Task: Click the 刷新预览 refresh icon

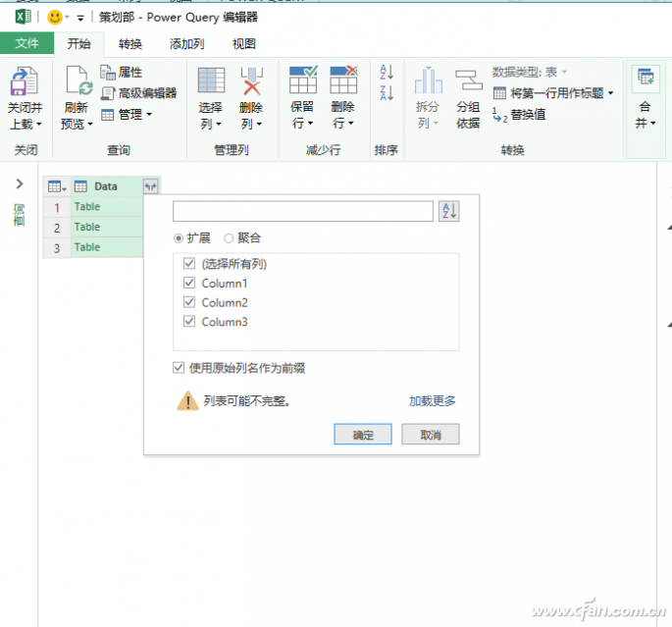Action: click(x=79, y=80)
